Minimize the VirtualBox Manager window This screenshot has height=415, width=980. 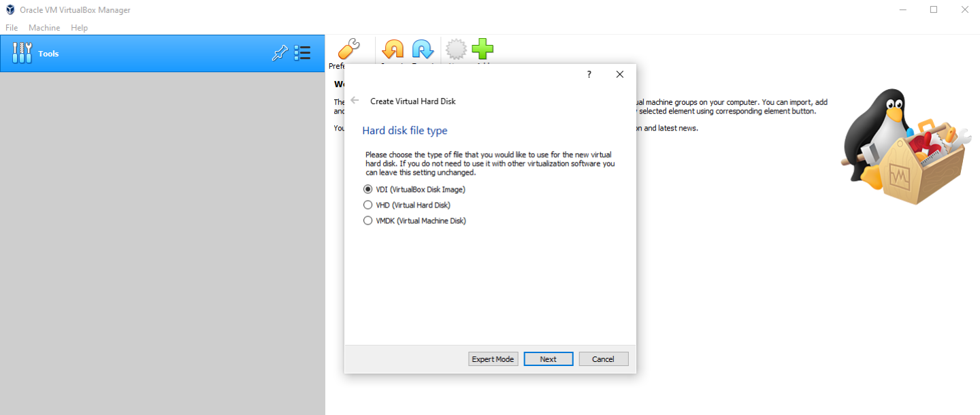click(x=902, y=10)
